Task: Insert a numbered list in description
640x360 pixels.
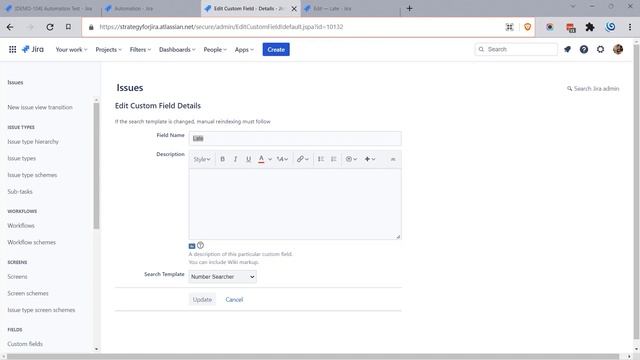Action: point(333,159)
